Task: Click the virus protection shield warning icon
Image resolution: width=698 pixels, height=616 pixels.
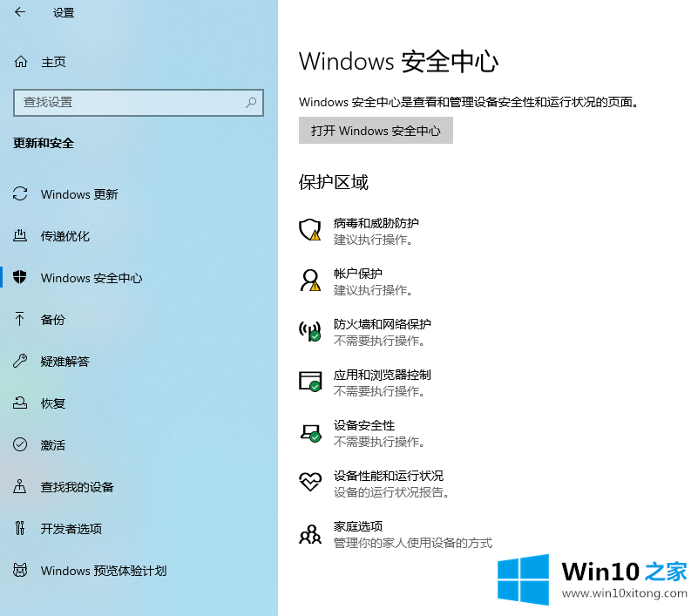Action: [x=310, y=230]
